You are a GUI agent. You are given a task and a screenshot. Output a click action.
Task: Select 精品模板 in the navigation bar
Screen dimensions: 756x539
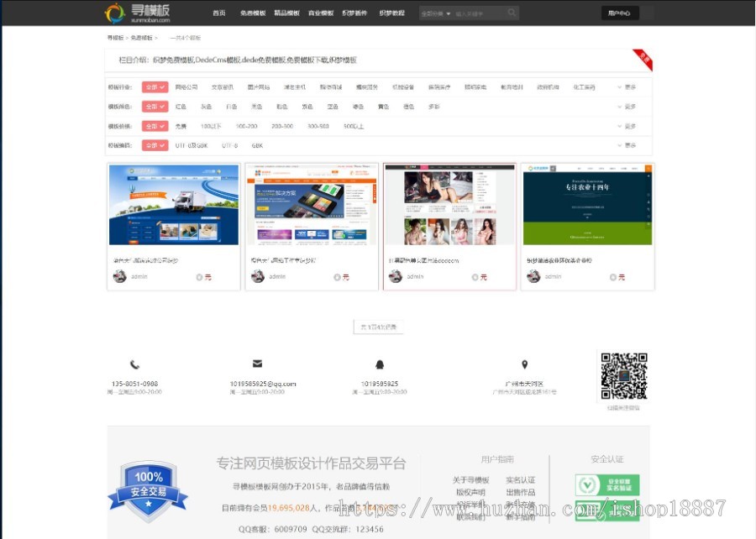coord(286,13)
